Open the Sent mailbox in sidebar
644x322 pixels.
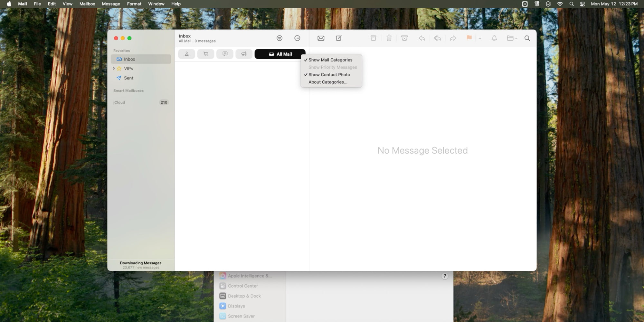[128, 78]
